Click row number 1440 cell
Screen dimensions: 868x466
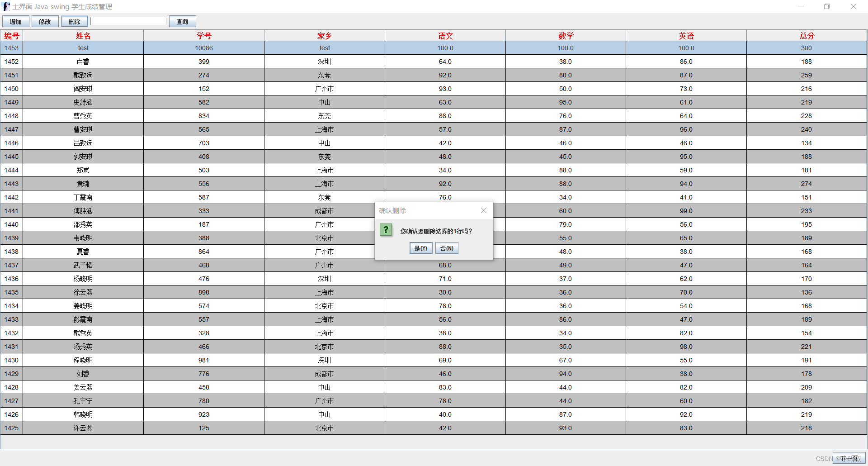click(12, 224)
